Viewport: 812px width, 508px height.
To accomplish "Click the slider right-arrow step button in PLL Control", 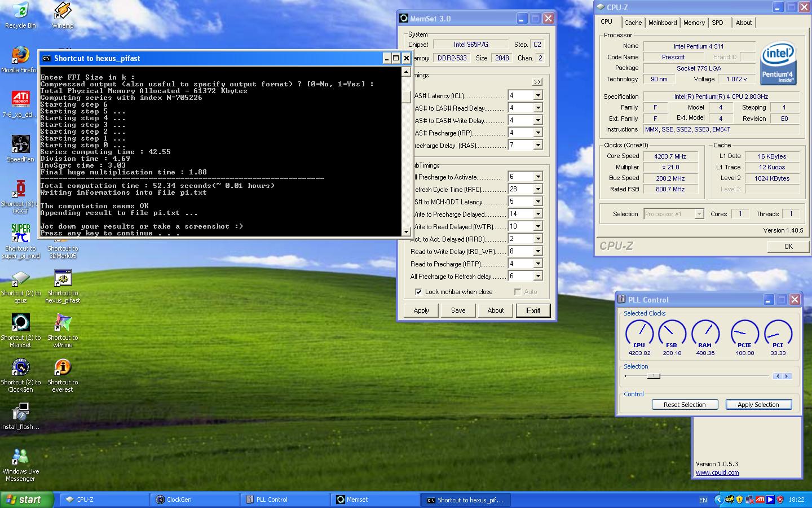I will (787, 376).
